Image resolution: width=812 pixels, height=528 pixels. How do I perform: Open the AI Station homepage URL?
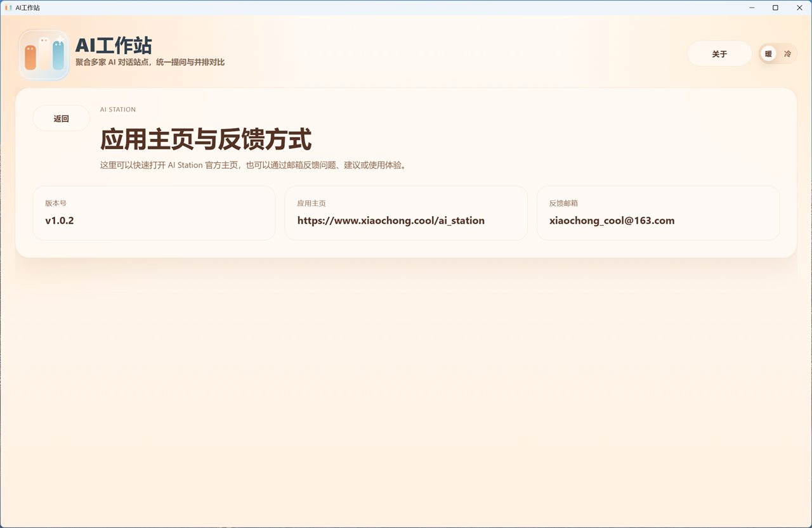(391, 220)
